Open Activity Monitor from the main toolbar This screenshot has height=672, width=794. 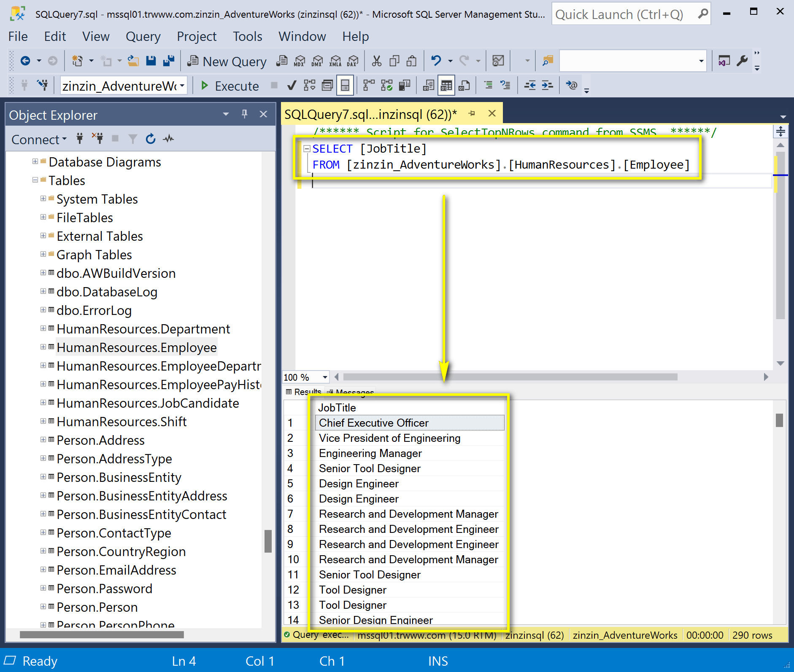click(x=498, y=61)
